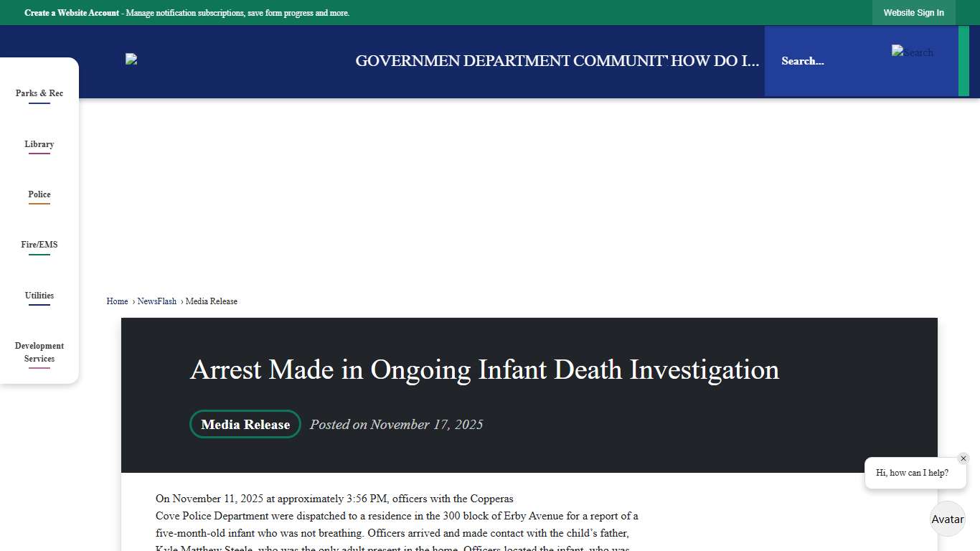Click the Website Sign In button
This screenshot has width=980, height=551.
tap(914, 12)
